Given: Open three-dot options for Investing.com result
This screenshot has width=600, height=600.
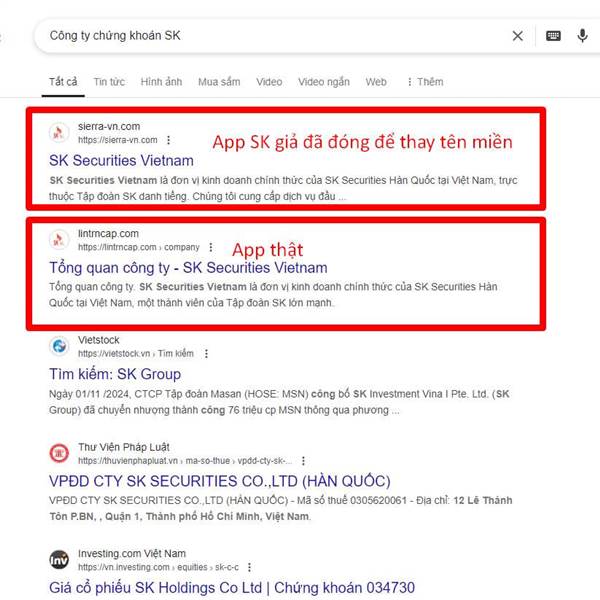Looking at the screenshot, I should coord(249,567).
